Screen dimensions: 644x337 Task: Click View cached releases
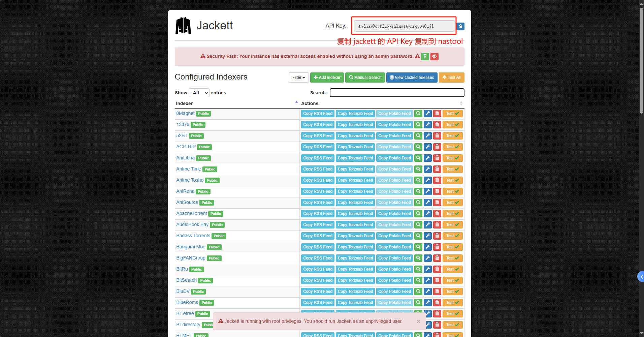click(412, 78)
